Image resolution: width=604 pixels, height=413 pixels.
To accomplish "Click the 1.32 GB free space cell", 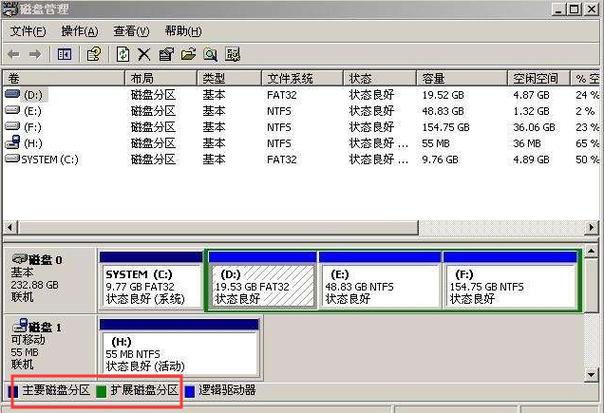I will (531, 111).
